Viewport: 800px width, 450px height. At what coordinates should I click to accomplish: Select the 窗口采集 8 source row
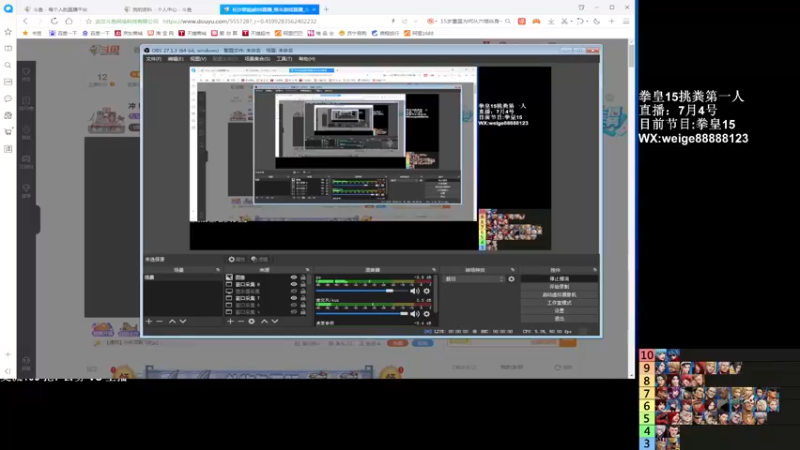pos(266,284)
